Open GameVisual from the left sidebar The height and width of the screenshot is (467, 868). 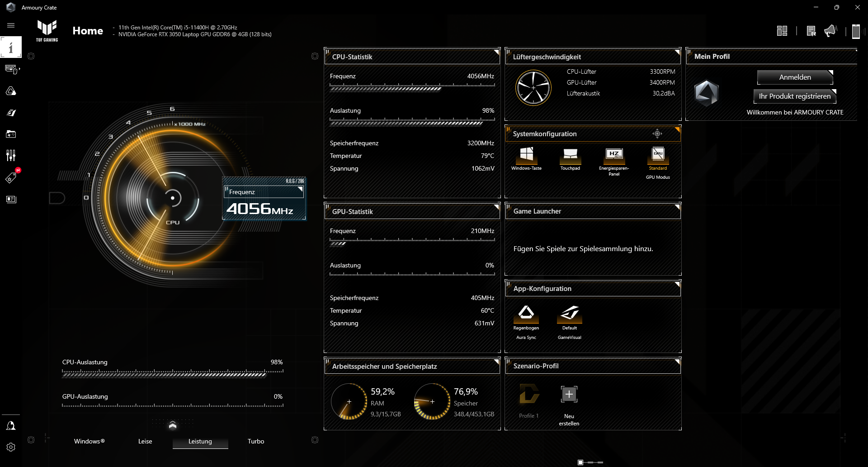[11, 113]
